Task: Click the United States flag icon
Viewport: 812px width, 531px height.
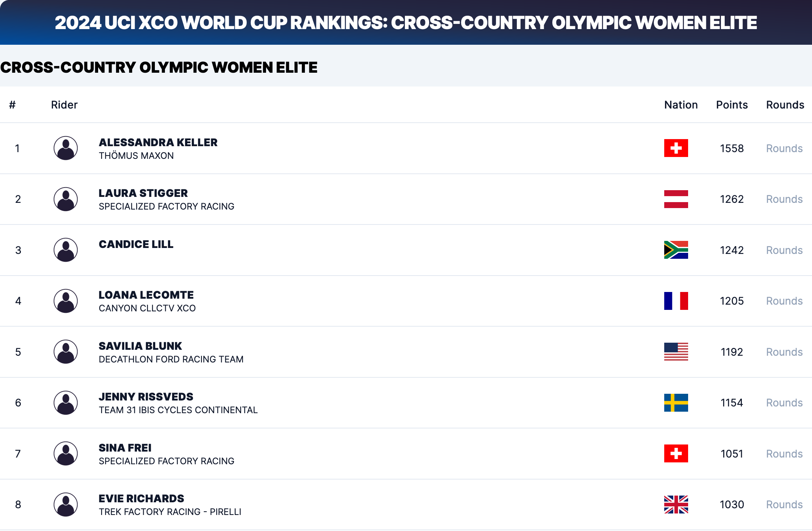Action: 676,352
